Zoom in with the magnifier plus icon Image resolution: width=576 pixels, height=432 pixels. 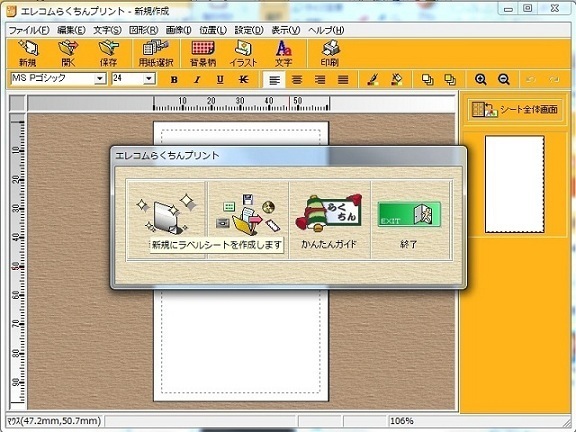pos(480,79)
